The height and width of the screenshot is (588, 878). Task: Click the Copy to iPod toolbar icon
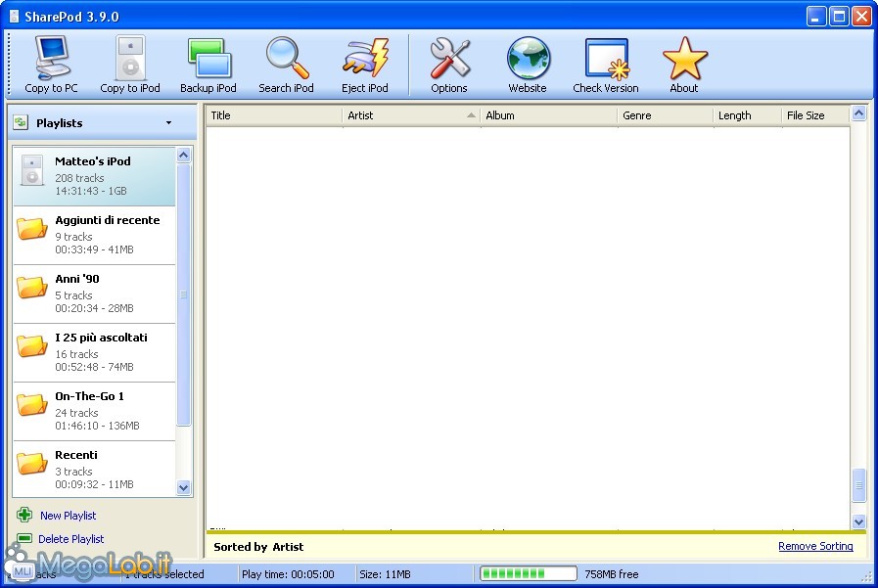click(130, 58)
